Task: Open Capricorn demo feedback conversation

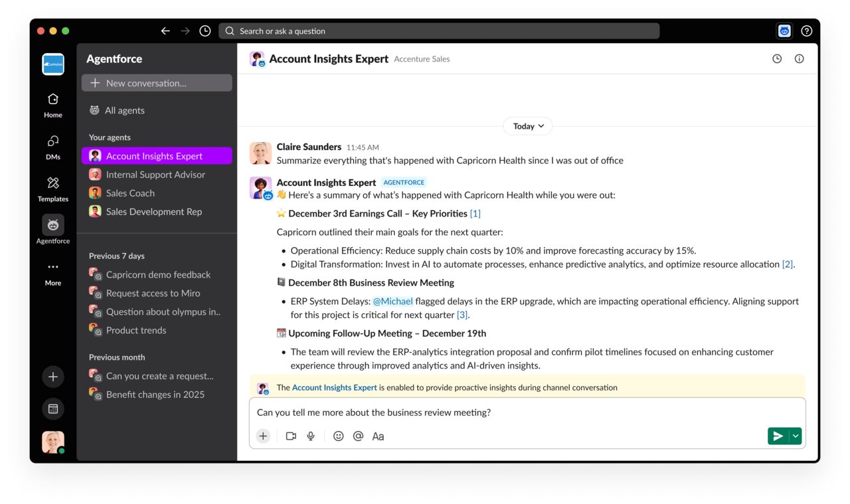Action: [158, 275]
